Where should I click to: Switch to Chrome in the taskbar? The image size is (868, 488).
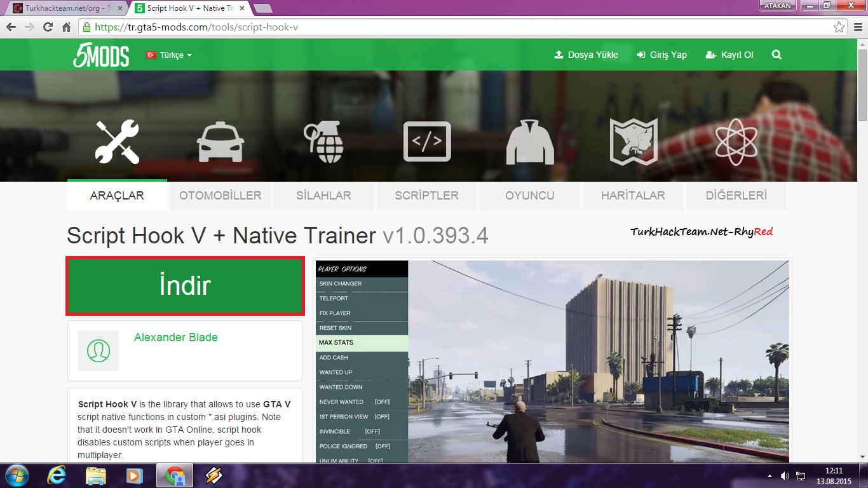(175, 475)
